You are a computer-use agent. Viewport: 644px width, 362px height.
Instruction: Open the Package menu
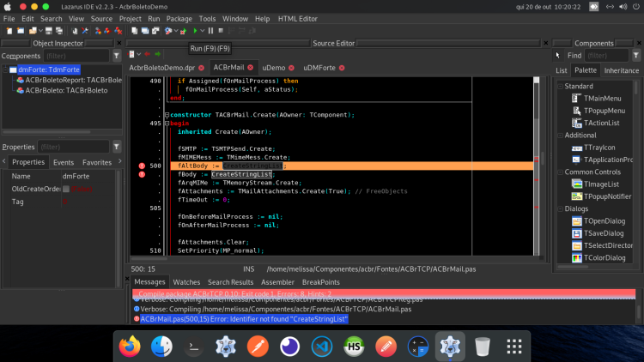coord(179,19)
